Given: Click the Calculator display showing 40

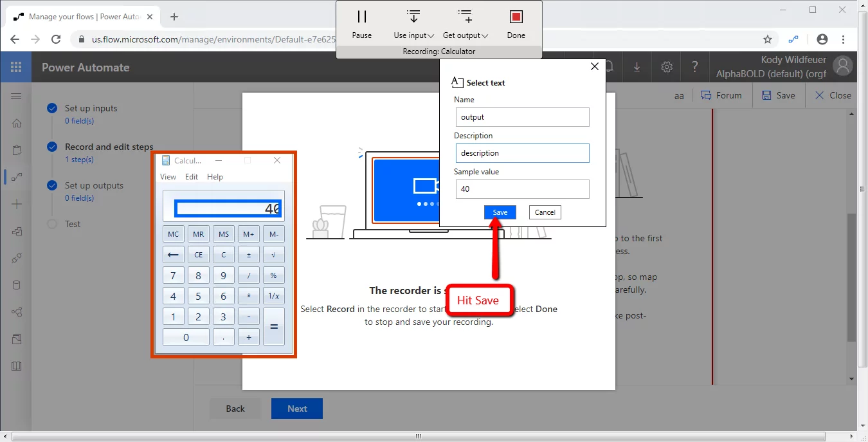Looking at the screenshot, I should (x=228, y=208).
